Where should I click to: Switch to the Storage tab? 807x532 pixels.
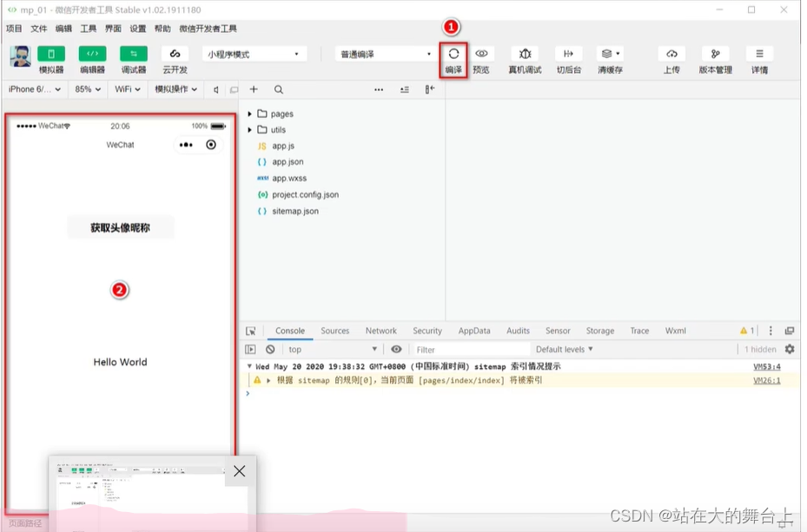pos(600,331)
